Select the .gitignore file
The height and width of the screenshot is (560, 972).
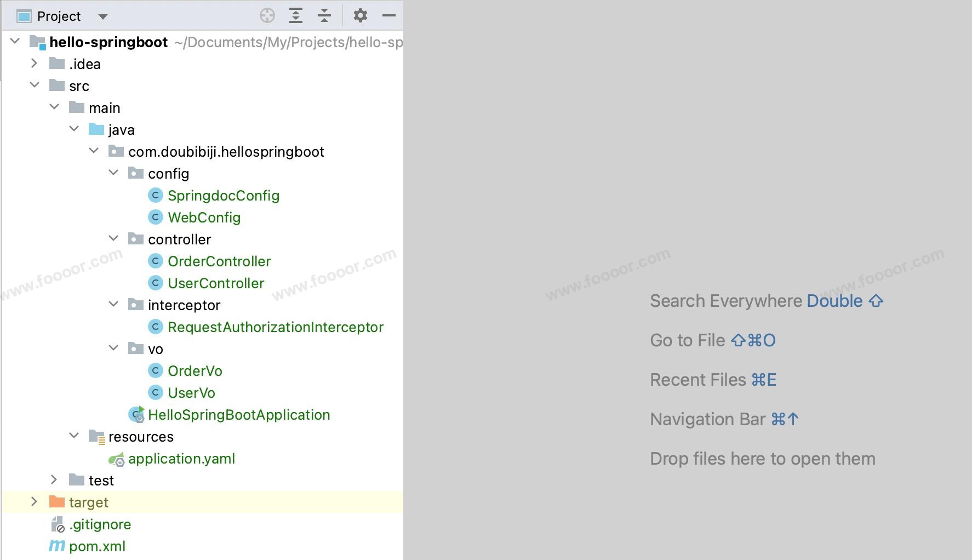[100, 524]
